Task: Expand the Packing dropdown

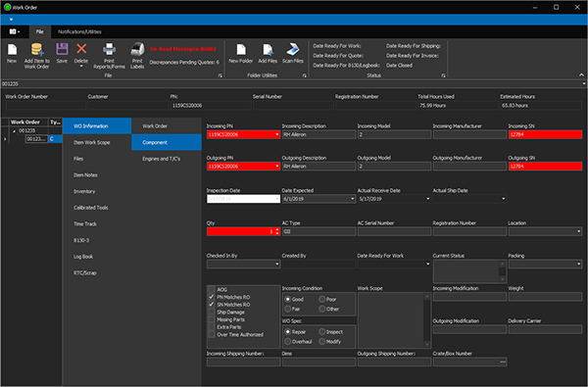Action: pos(578,265)
